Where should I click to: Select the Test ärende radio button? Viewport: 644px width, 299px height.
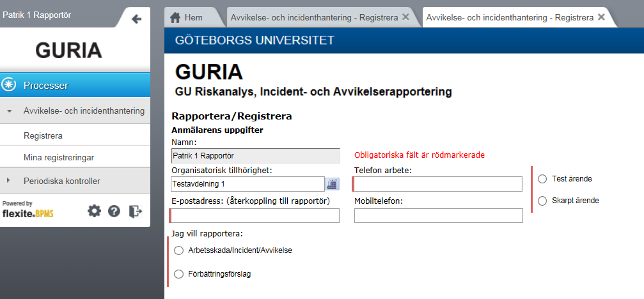click(542, 179)
